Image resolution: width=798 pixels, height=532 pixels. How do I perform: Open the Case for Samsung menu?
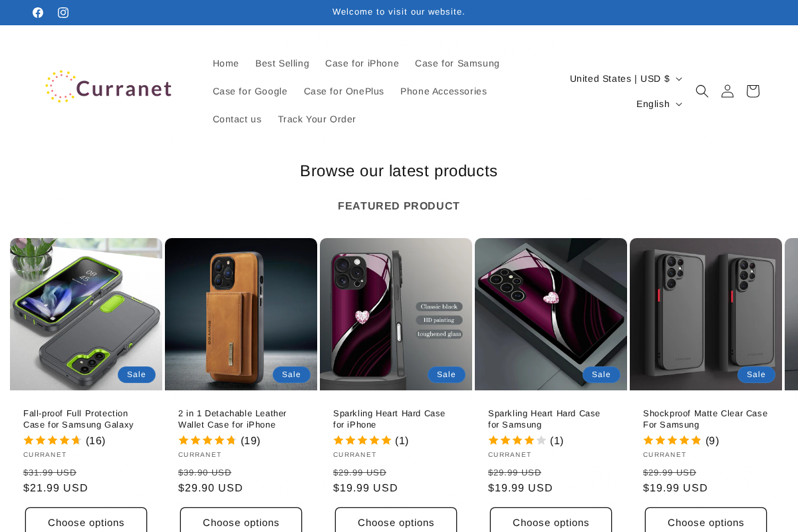tap(457, 63)
